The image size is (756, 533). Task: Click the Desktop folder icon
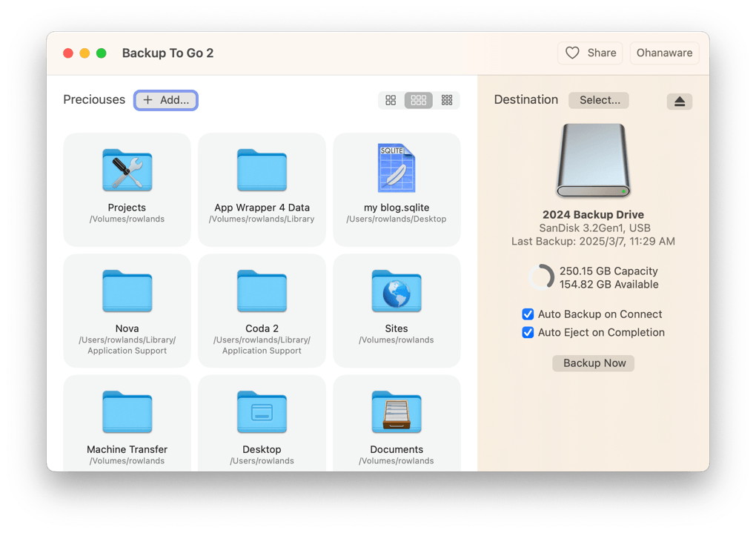coord(262,412)
